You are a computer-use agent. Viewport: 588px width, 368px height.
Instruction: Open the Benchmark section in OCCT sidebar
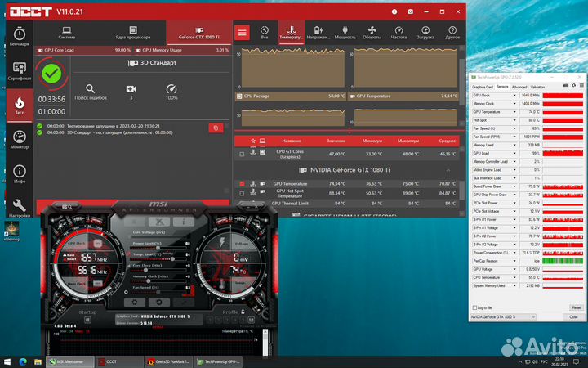[20, 37]
